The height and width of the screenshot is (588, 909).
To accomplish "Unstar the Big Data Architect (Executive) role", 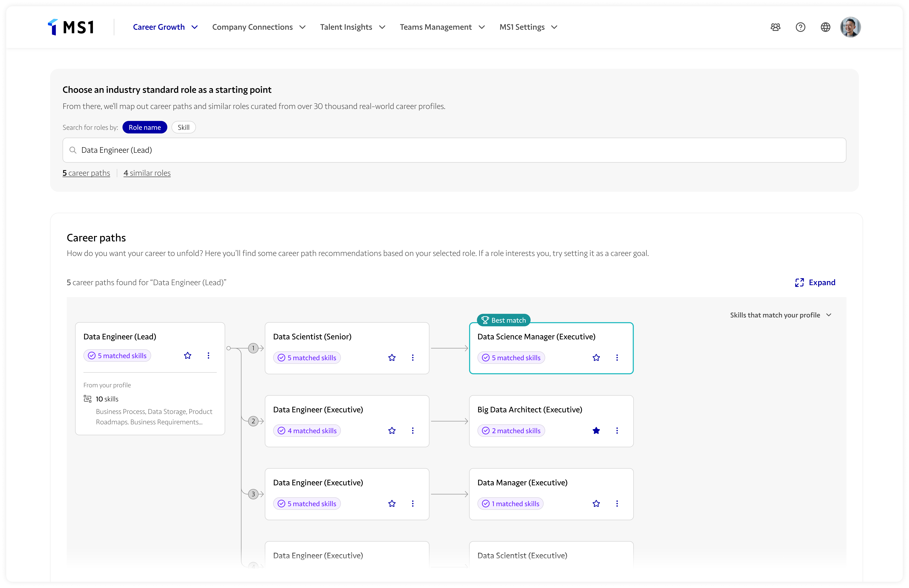I will tap(596, 431).
